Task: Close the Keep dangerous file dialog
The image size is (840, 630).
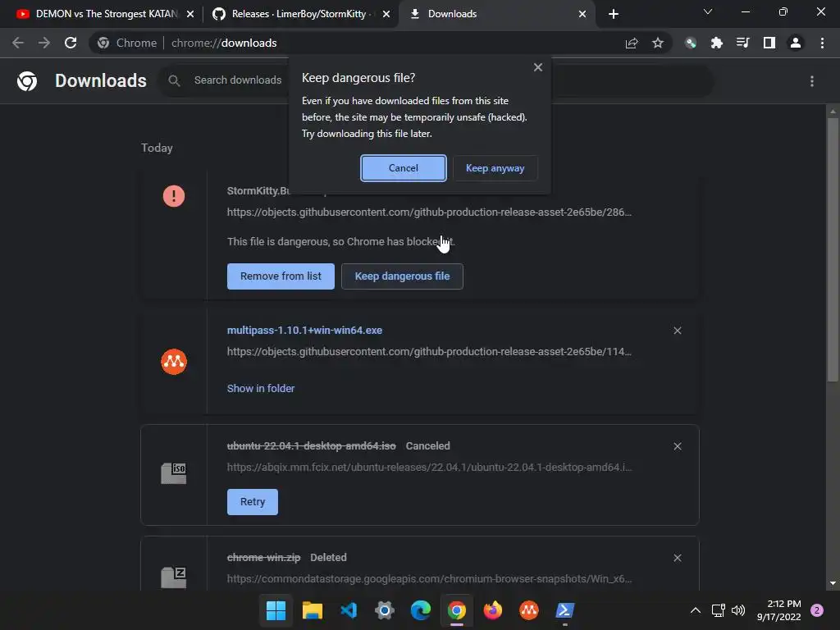Action: point(538,67)
